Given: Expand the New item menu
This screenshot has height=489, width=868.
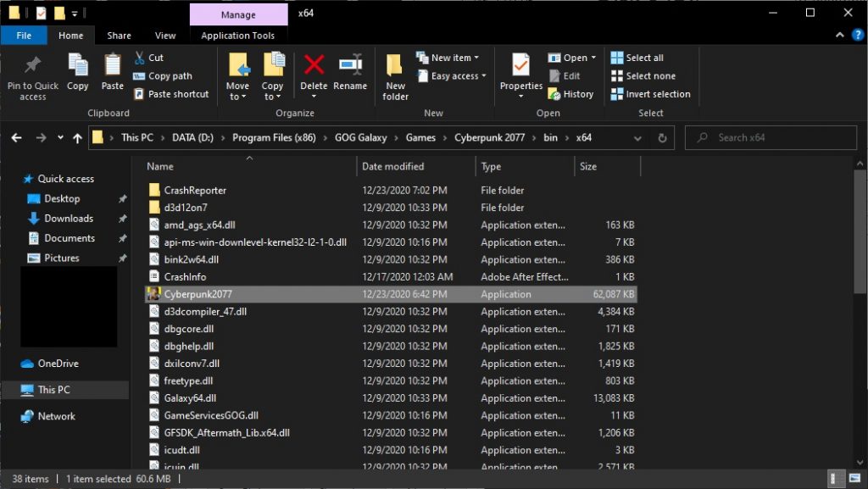Looking at the screenshot, I should point(448,58).
